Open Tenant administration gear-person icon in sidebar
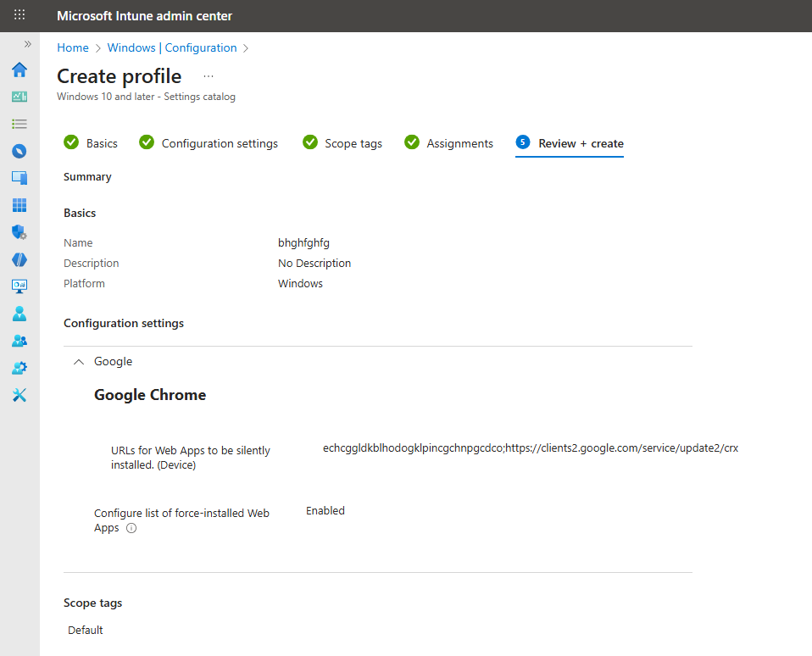This screenshot has height=656, width=812. (x=19, y=368)
